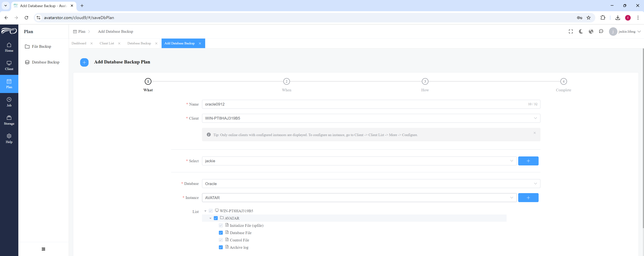Image resolution: width=644 pixels, height=256 pixels.
Task: Open the Database dropdown showing Oracle
Action: pyautogui.click(x=371, y=184)
